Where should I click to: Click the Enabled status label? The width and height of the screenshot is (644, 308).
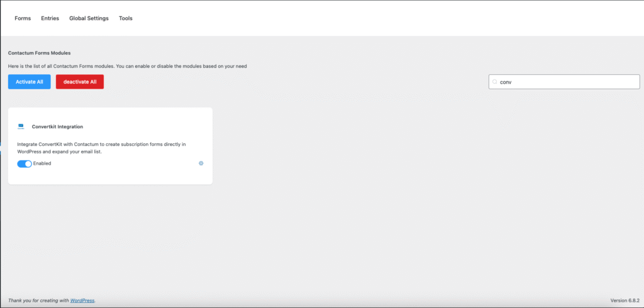tap(42, 163)
